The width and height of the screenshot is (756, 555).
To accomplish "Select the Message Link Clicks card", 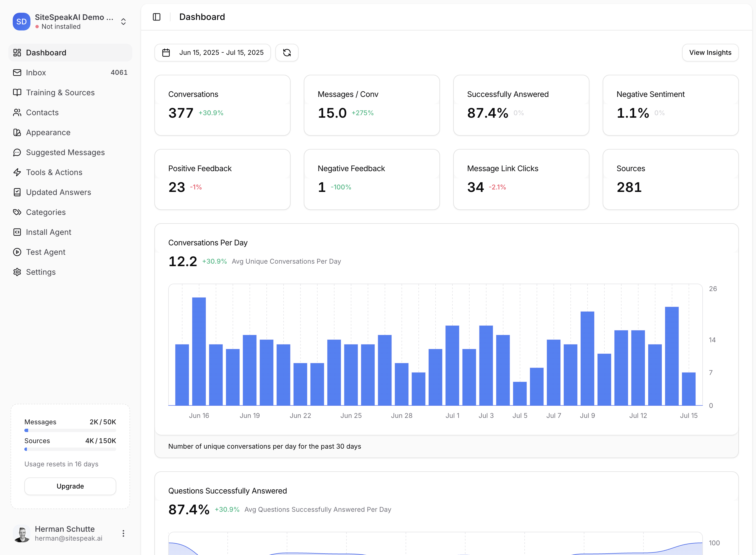I will click(x=521, y=179).
